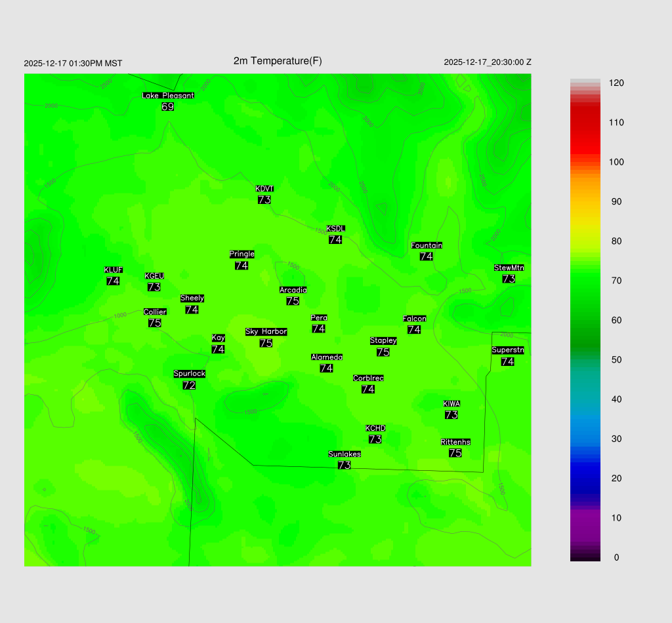Viewport: 672px width, 623px height.
Task: Click the KDVT station label
Action: tap(264, 189)
